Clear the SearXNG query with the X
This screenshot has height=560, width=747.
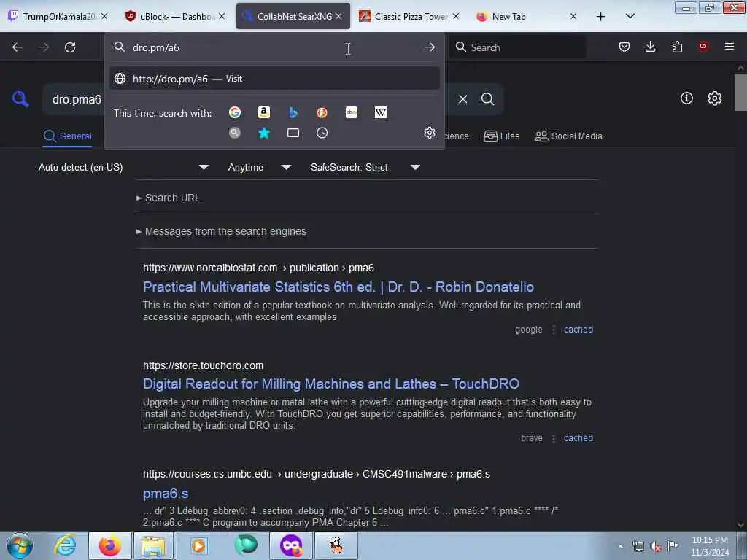(462, 99)
